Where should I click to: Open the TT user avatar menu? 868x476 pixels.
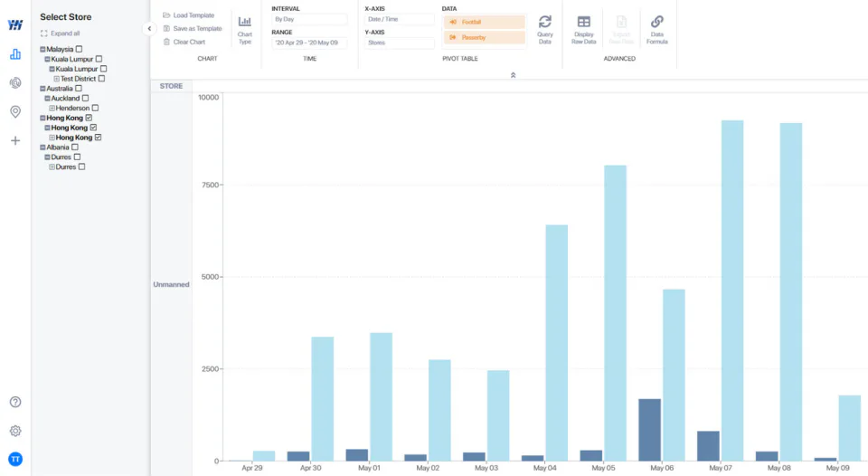15,460
